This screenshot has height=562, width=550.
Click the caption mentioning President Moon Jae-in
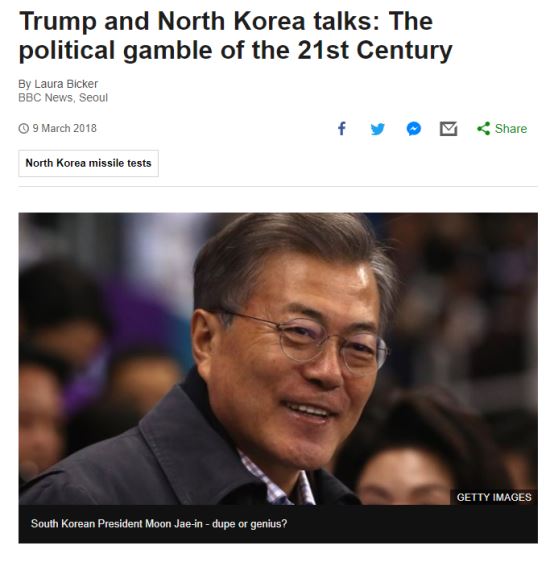[159, 524]
